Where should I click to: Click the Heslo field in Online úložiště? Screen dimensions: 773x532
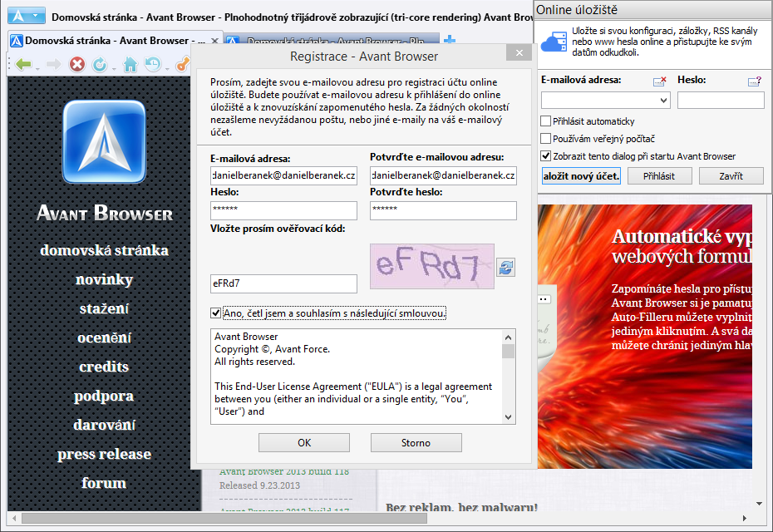[x=721, y=100]
